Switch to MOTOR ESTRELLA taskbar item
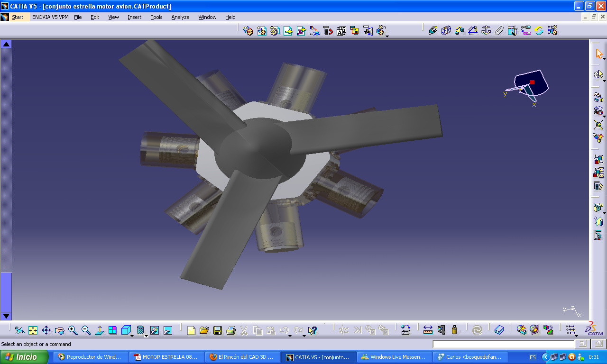Image resolution: width=607 pixels, height=364 pixels. click(x=166, y=357)
